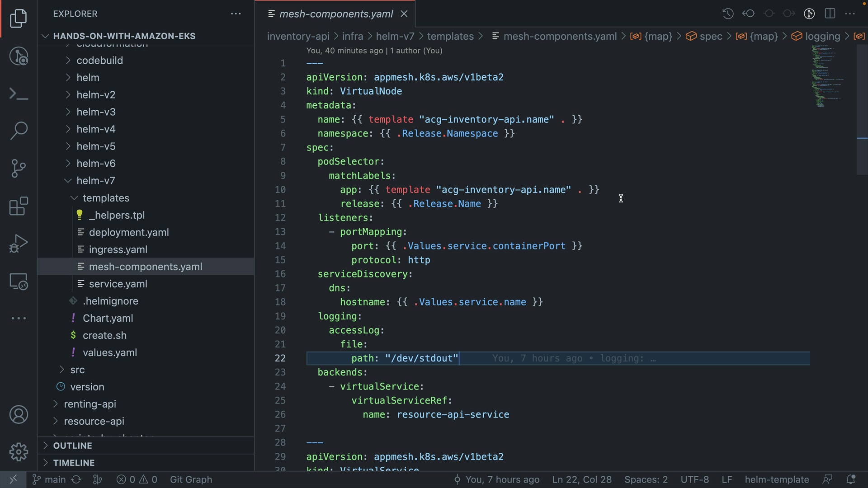Click the synchronize changes icon
This screenshot has height=488, width=868.
point(76,479)
